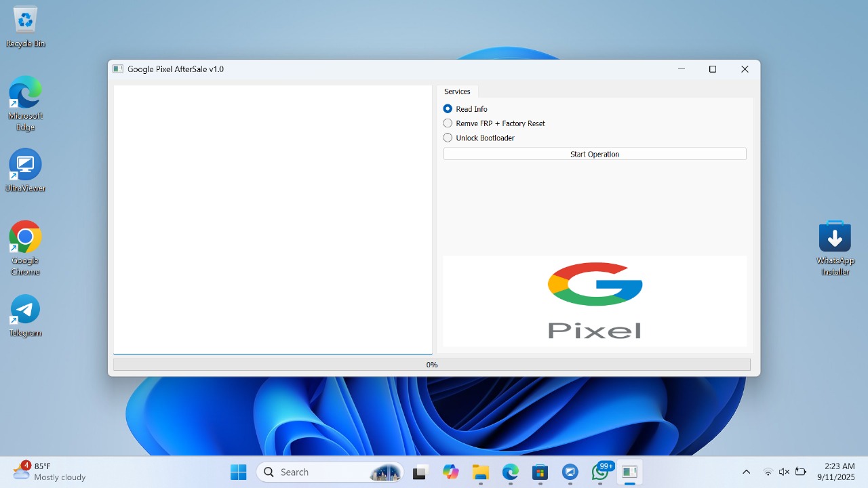Screen dimensions: 868x488
Task: Switch to the Services tab
Action: [457, 91]
